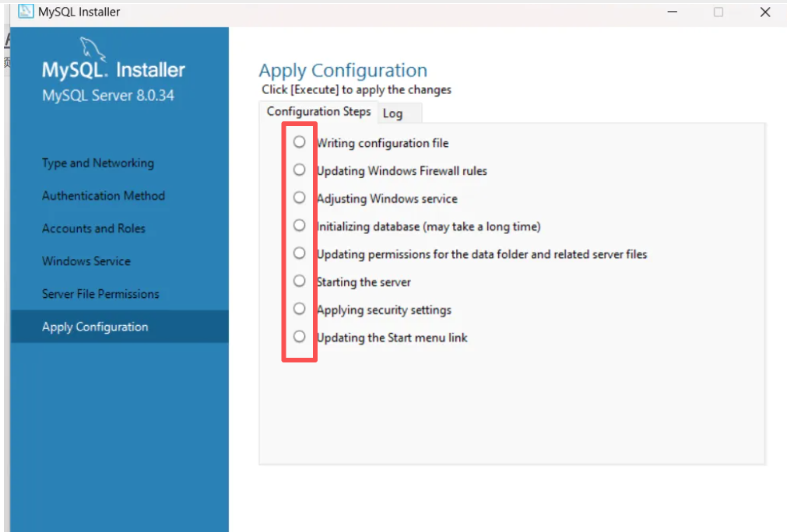The height and width of the screenshot is (532, 787).
Task: Switch to the Configuration Steps tab
Action: coord(318,111)
